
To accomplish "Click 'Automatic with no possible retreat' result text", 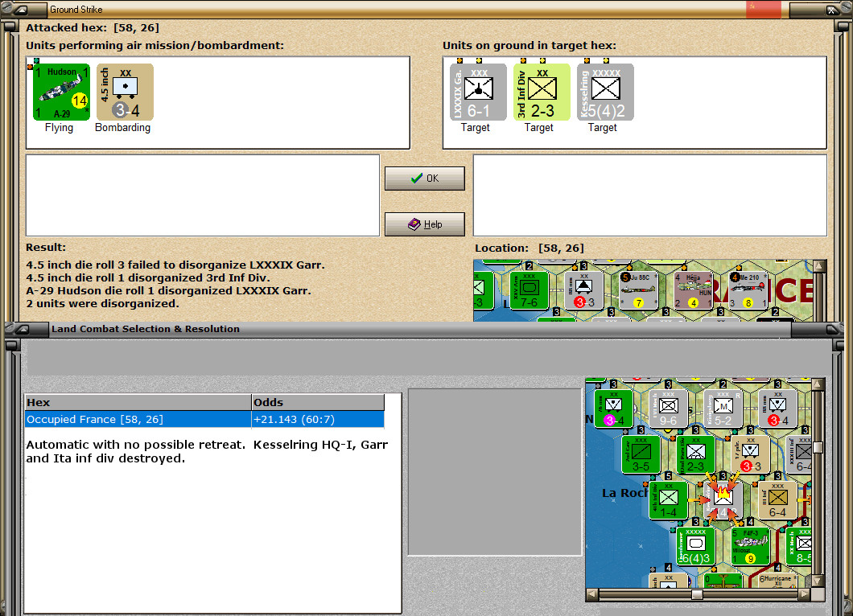I will (135, 445).
